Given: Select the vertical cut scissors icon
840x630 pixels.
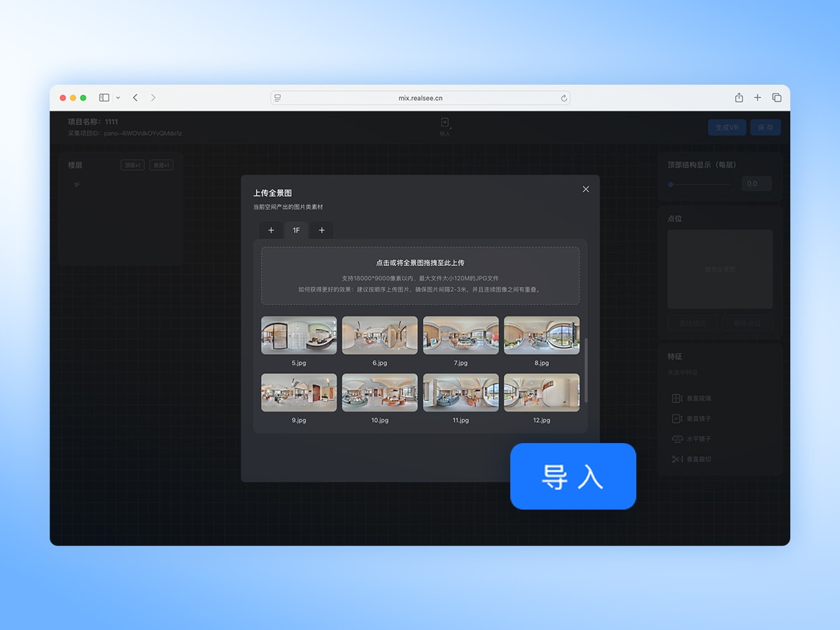Looking at the screenshot, I should coord(676,459).
